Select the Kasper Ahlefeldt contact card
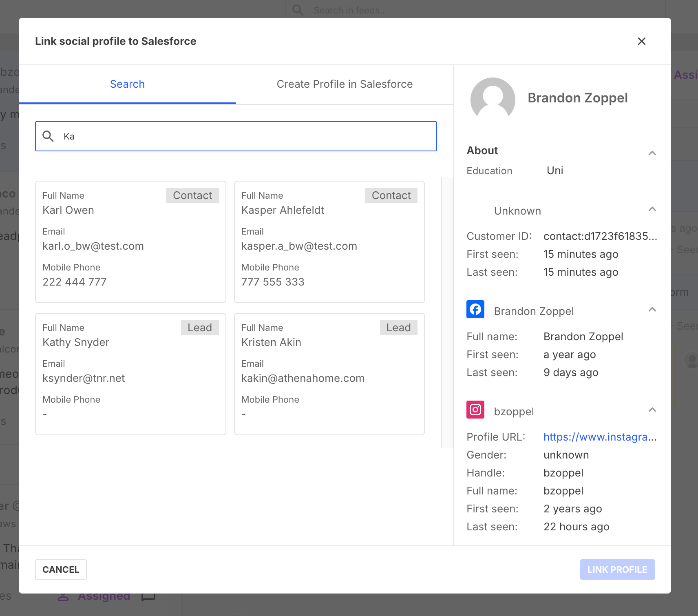Viewport: 698px width, 616px height. [329, 242]
